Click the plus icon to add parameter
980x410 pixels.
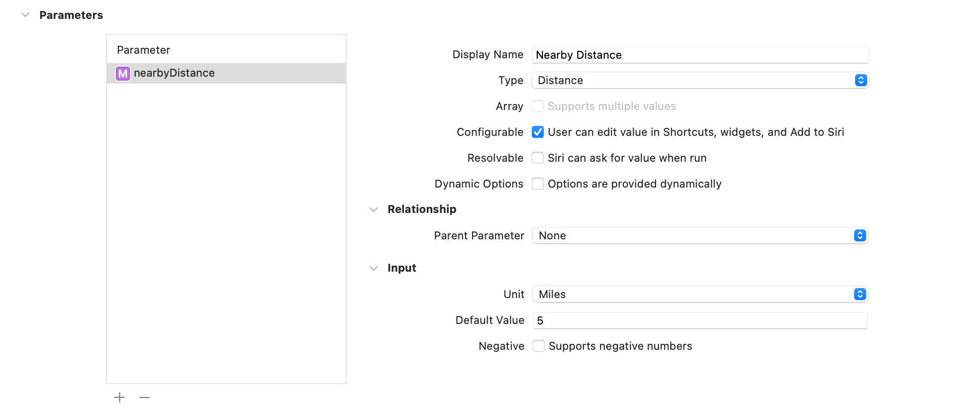coord(119,398)
